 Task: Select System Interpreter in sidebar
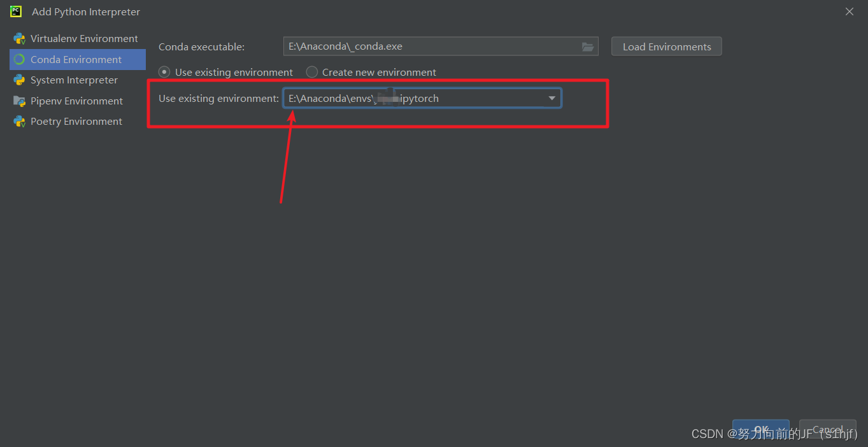pos(78,80)
